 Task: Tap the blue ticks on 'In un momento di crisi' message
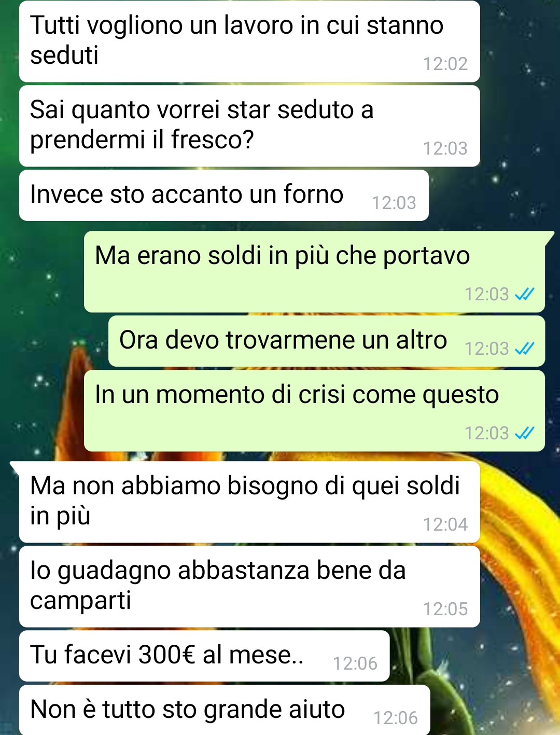pyautogui.click(x=524, y=433)
